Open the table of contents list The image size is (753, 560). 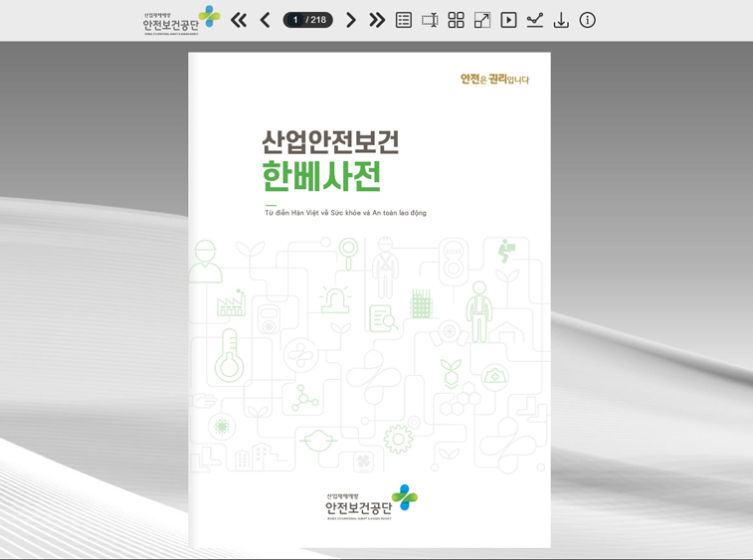(404, 20)
